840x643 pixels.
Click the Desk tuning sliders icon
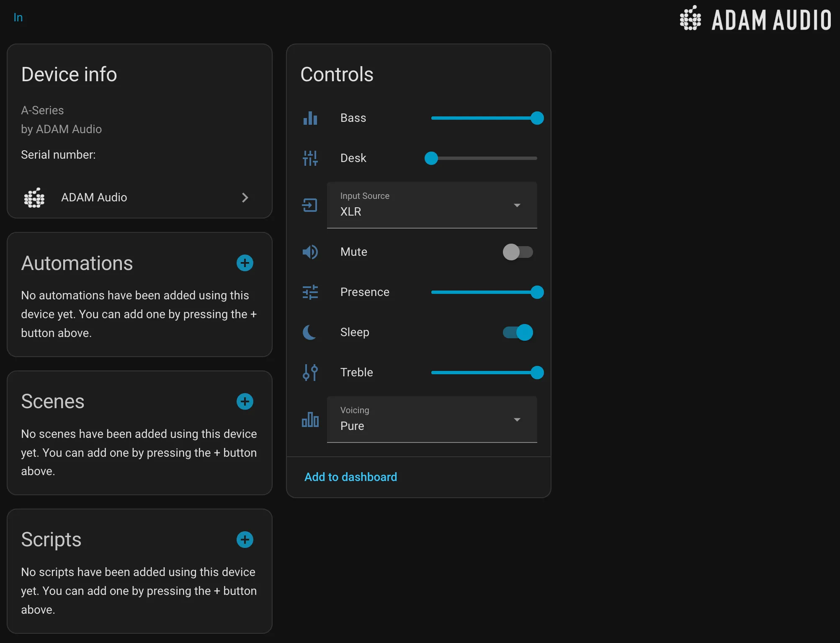[x=310, y=158]
